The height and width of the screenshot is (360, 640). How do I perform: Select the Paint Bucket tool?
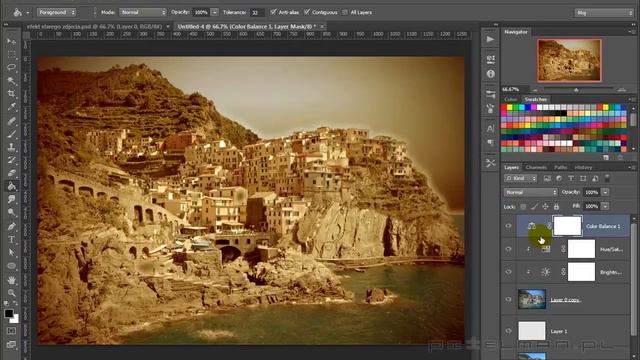11,187
